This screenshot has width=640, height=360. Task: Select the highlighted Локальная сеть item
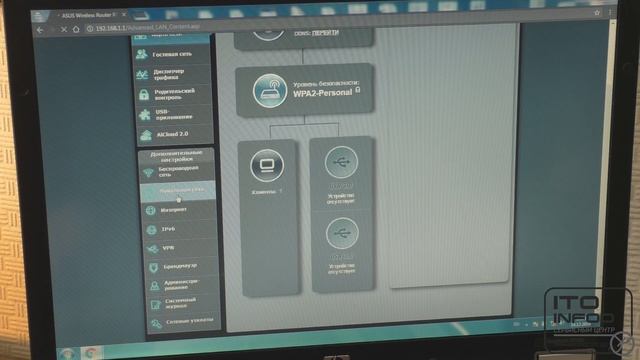178,191
